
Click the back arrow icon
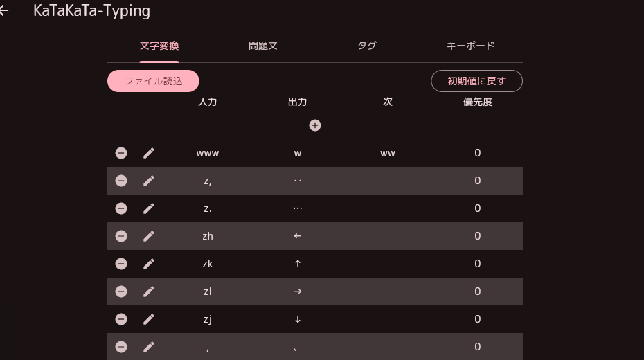(4, 11)
